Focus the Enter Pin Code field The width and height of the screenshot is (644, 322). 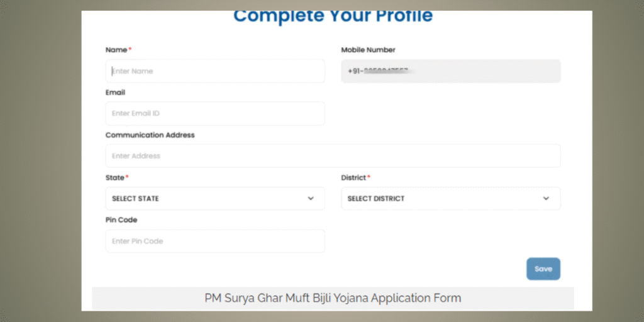pos(215,241)
